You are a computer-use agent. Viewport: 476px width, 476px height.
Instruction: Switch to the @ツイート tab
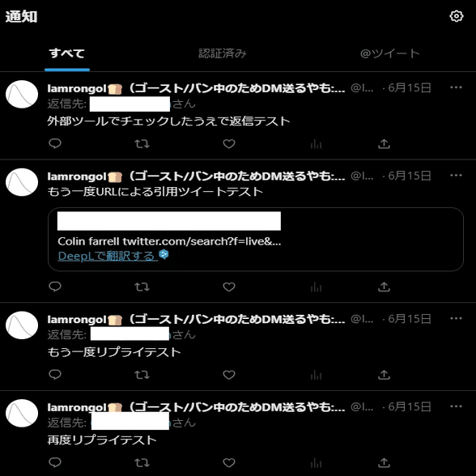390,53
